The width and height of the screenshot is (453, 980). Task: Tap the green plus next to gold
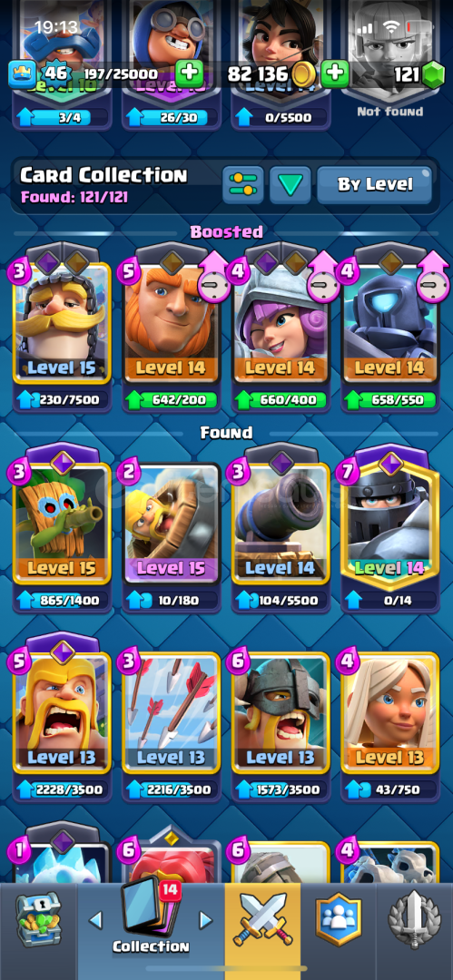[x=335, y=75]
